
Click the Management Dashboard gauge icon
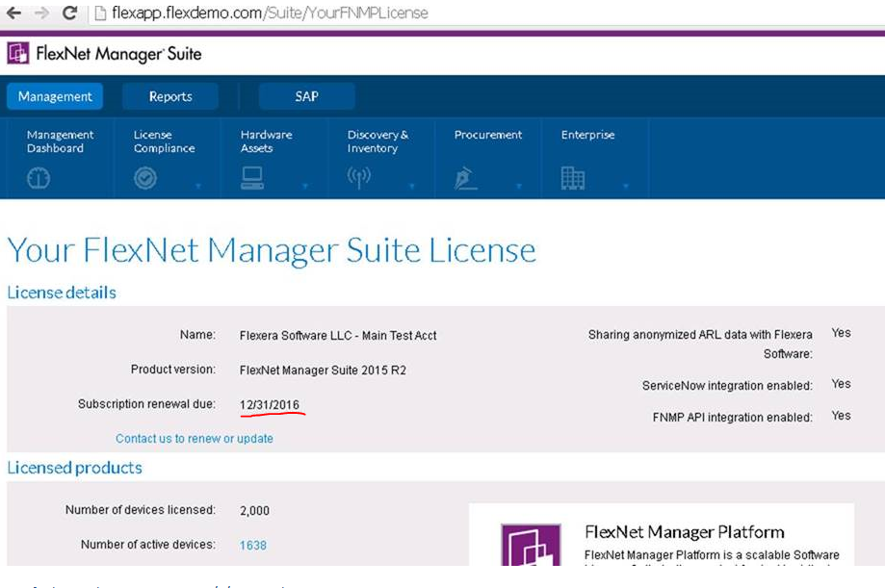click(x=39, y=178)
